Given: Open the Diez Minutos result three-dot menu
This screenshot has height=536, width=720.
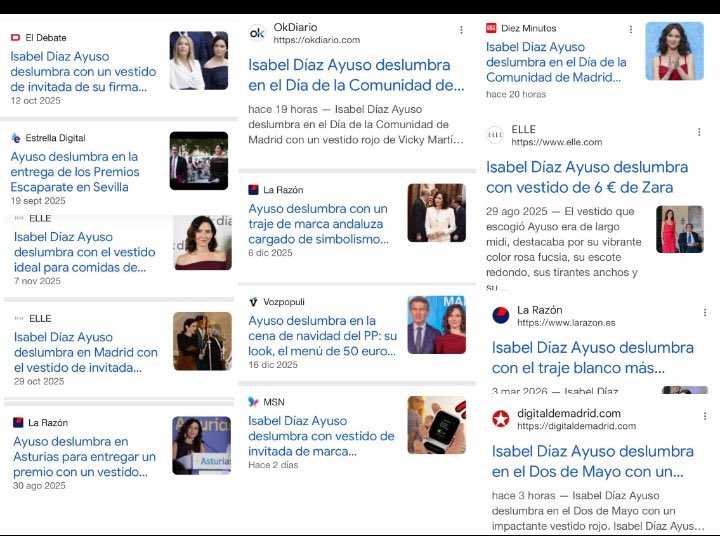Looking at the screenshot, I should point(631,29).
